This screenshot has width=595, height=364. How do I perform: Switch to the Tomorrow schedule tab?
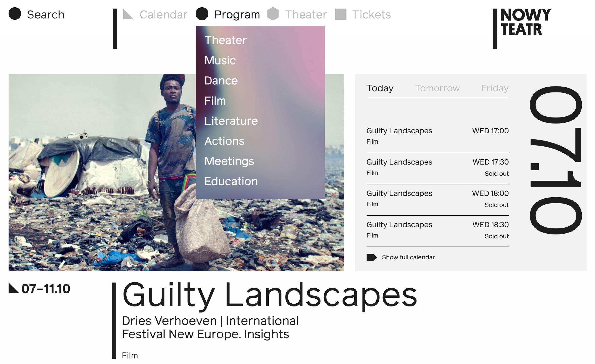pyautogui.click(x=437, y=88)
